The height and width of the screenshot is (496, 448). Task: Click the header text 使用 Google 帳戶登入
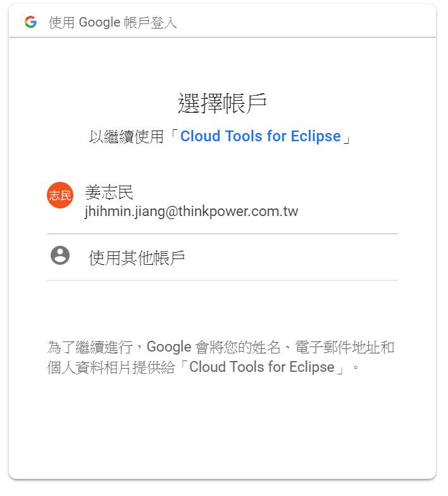coord(113,22)
